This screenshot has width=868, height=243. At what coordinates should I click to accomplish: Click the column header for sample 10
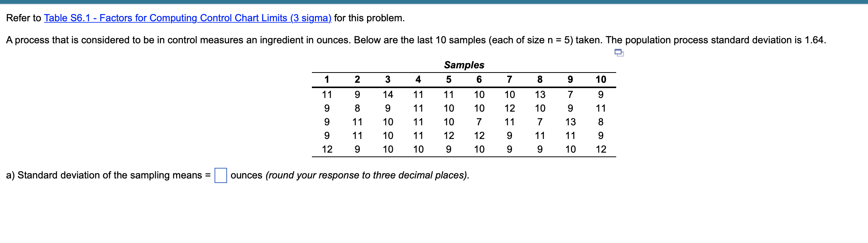601,79
